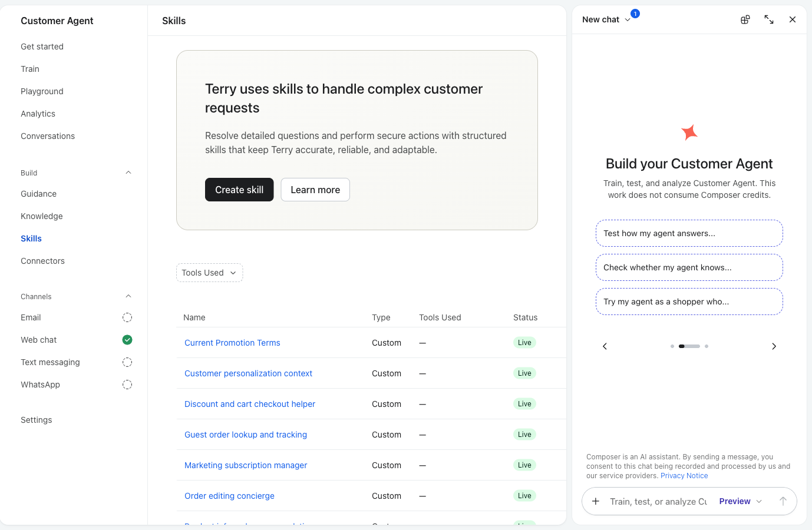Open Guidance under Build
The width and height of the screenshot is (812, 530).
point(38,194)
